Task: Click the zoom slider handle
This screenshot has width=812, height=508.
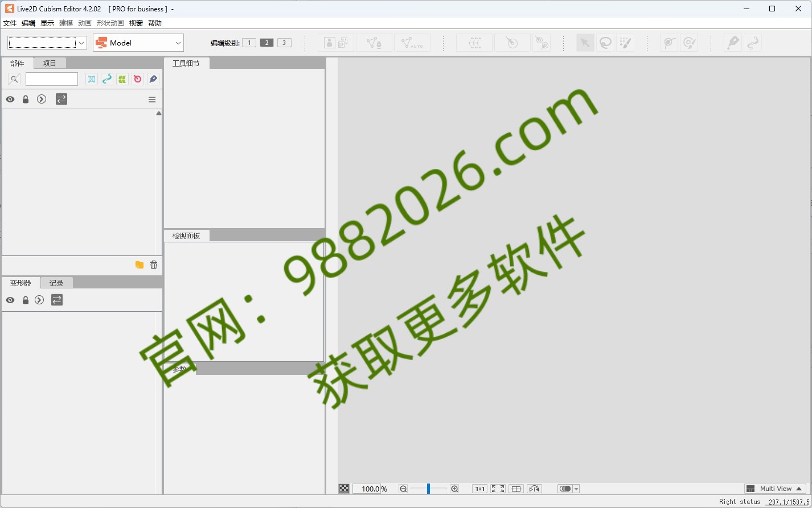Action: point(428,489)
